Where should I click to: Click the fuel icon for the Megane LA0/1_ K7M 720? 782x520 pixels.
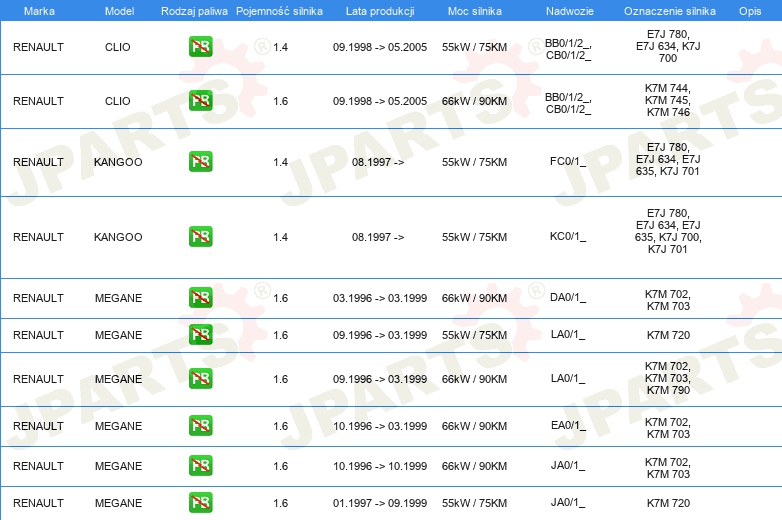200,335
